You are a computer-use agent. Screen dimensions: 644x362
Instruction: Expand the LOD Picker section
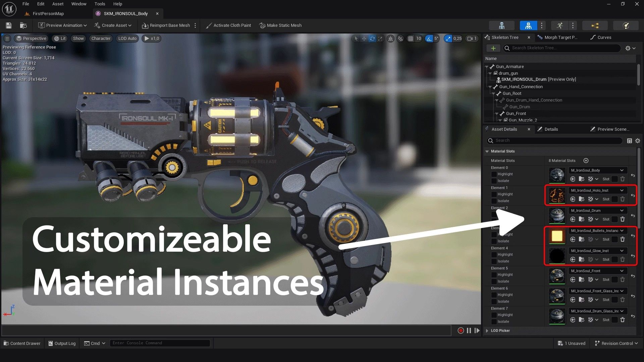pyautogui.click(x=487, y=330)
